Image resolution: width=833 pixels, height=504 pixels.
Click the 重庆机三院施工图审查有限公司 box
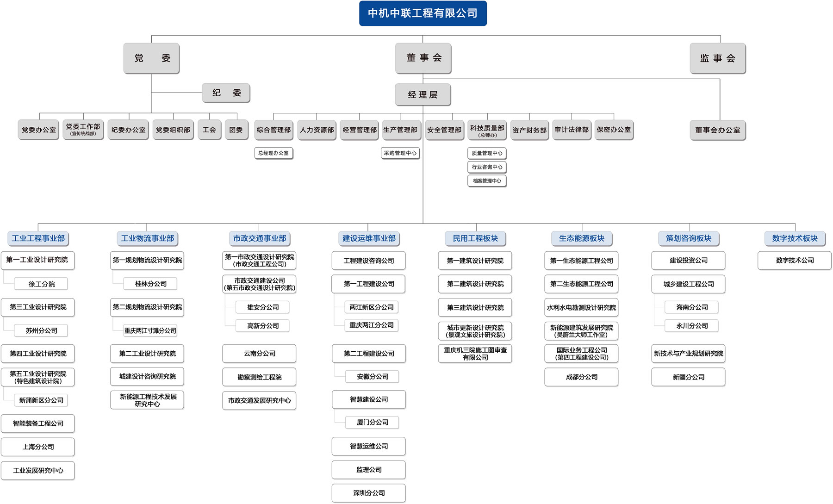(475, 354)
